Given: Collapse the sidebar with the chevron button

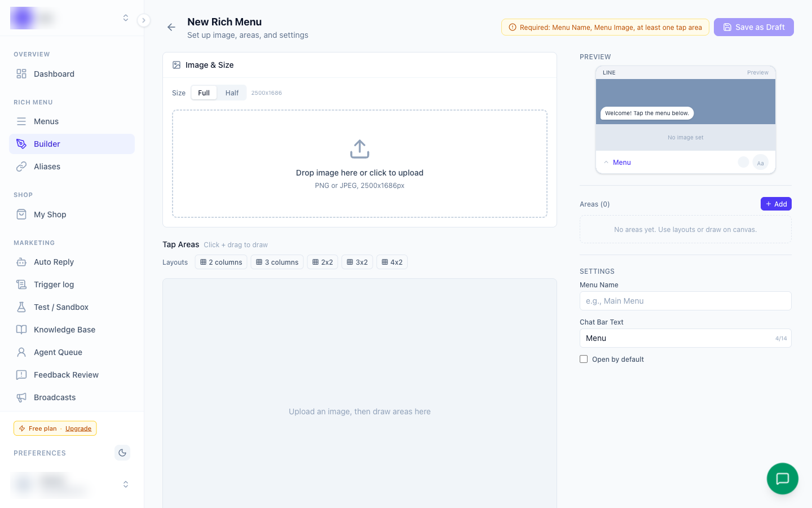Looking at the screenshot, I should (x=144, y=20).
